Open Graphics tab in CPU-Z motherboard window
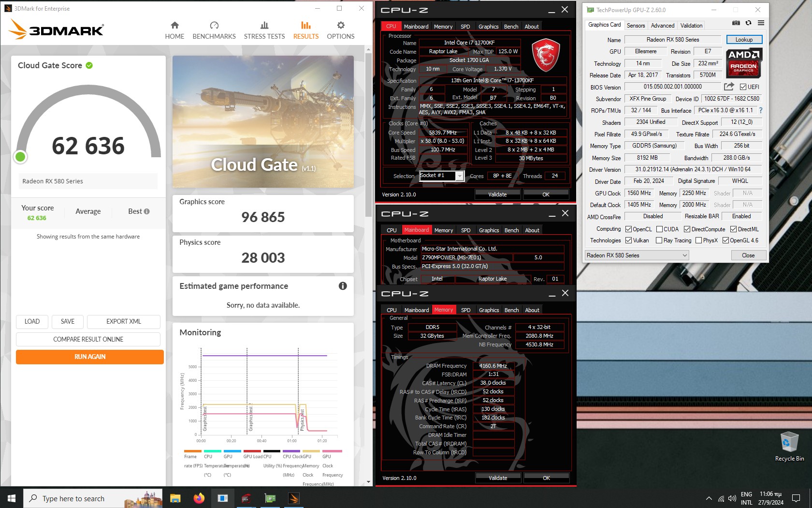The height and width of the screenshot is (508, 812). click(489, 230)
